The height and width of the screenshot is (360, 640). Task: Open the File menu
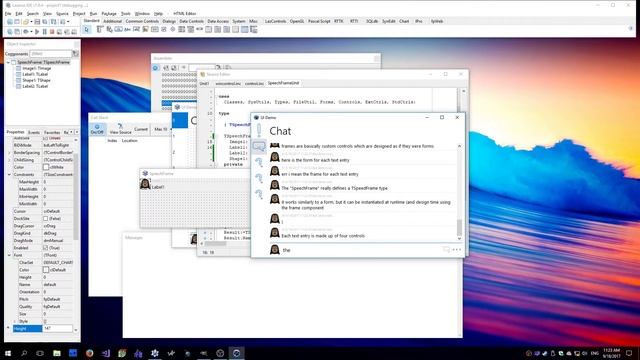8,13
